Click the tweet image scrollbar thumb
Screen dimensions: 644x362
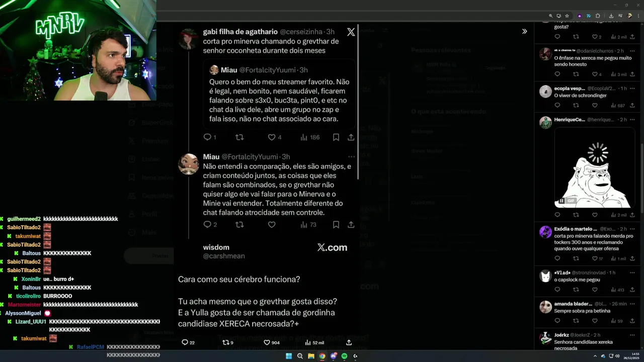[358, 102]
